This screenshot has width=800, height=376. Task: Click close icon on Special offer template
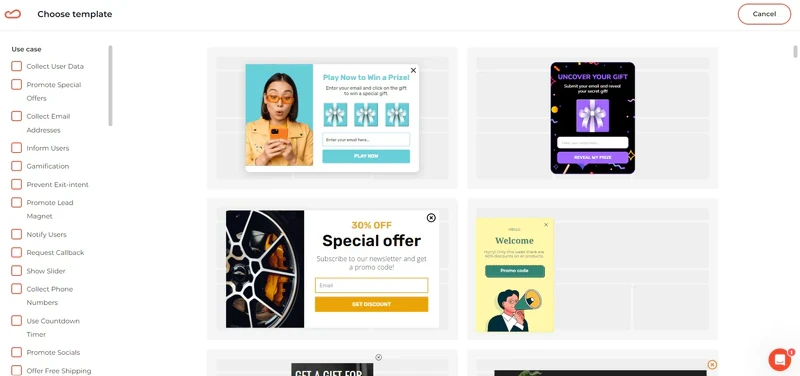point(431,218)
